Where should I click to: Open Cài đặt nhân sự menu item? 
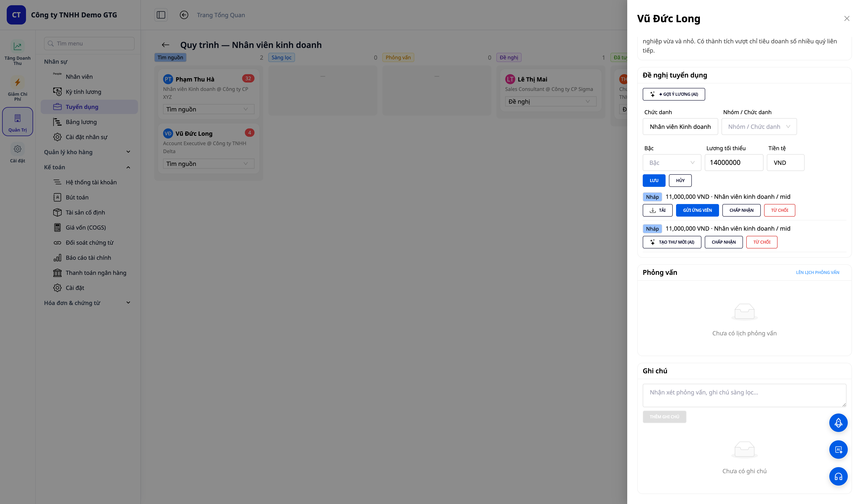[x=89, y=137]
